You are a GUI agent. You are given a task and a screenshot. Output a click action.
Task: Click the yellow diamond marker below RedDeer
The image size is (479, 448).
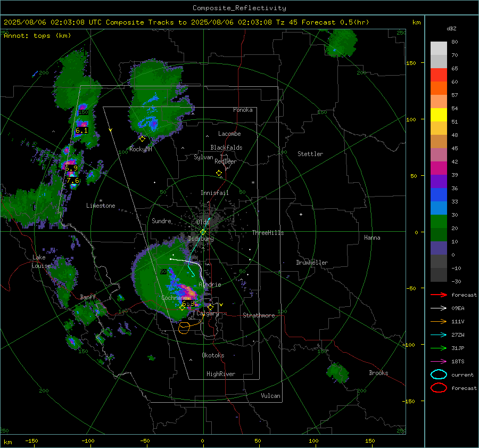(219, 173)
